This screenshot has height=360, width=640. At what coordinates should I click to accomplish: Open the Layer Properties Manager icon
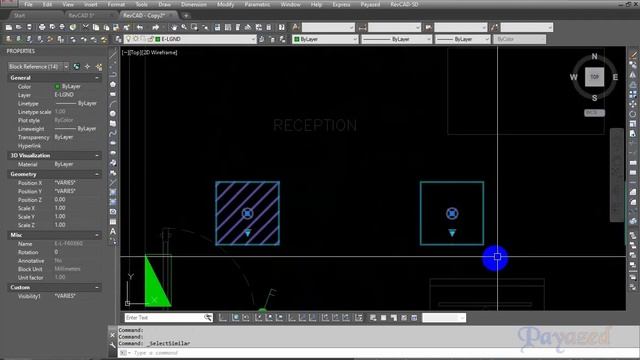tap(118, 39)
